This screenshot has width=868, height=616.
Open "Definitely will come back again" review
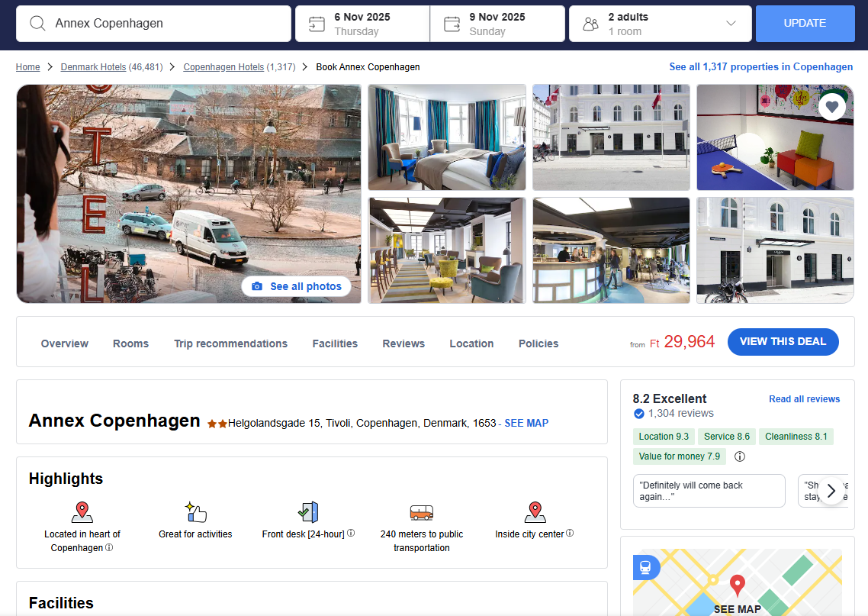(709, 491)
